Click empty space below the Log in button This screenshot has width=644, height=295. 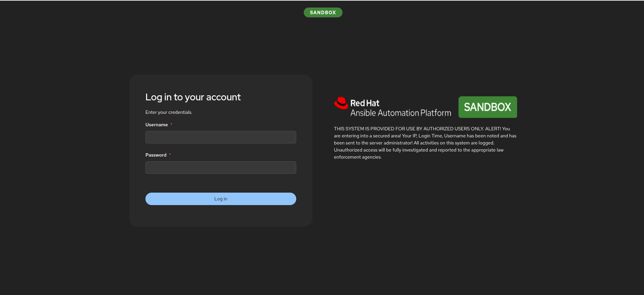coord(221,216)
